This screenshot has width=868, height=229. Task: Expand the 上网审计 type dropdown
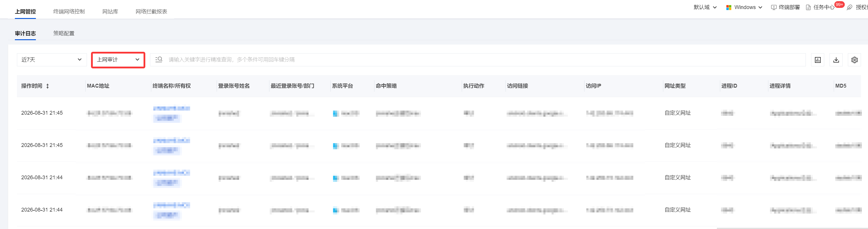[118, 60]
